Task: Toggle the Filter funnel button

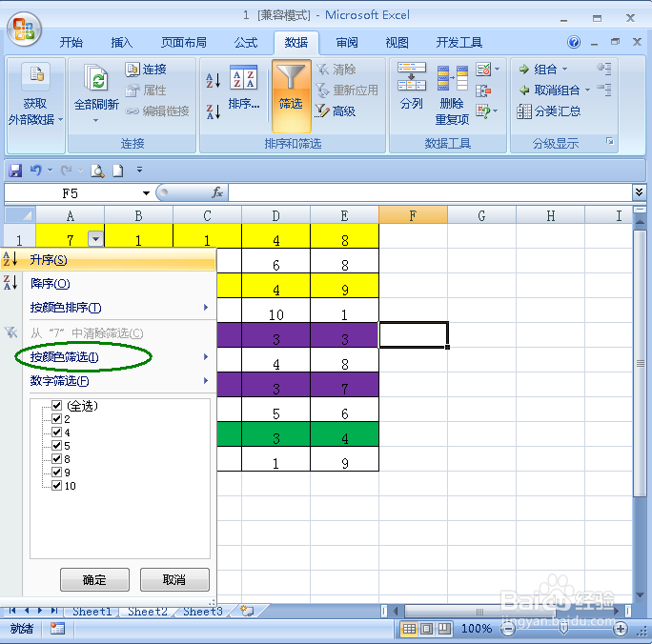Action: [291, 95]
